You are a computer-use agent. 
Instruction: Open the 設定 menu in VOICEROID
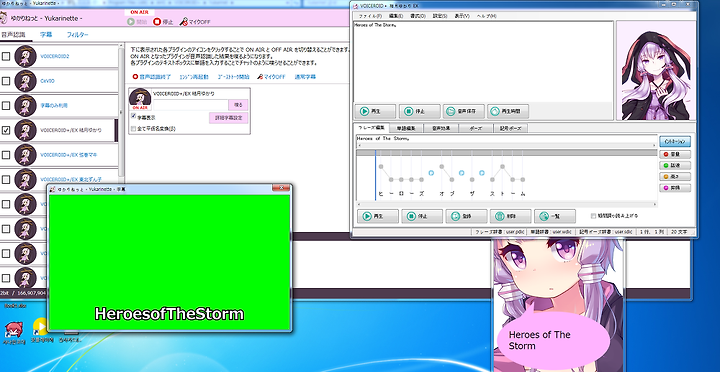point(440,16)
